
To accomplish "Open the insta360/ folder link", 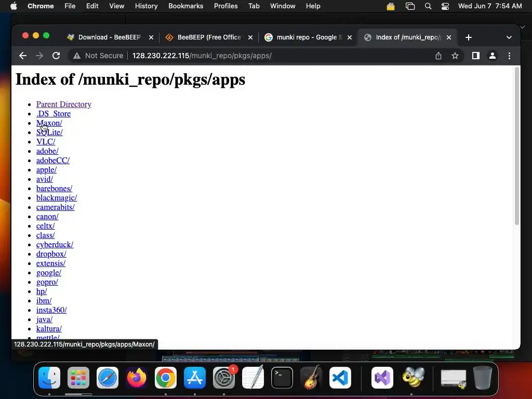I will [x=51, y=310].
